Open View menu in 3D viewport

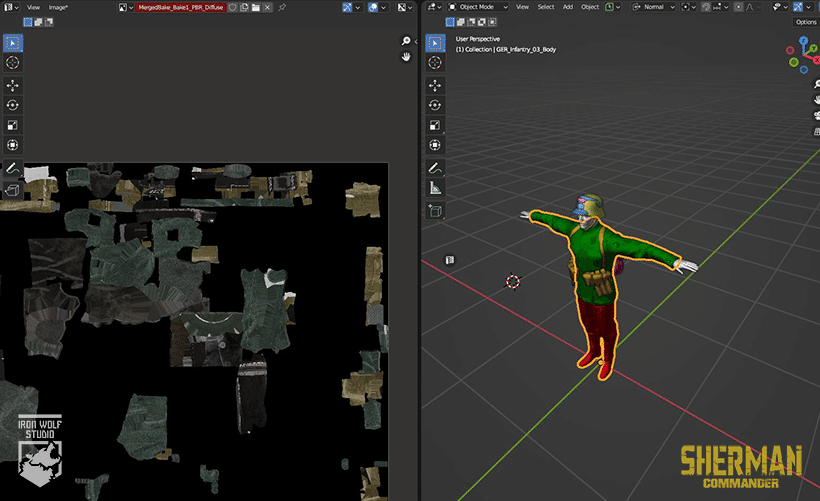[522, 7]
